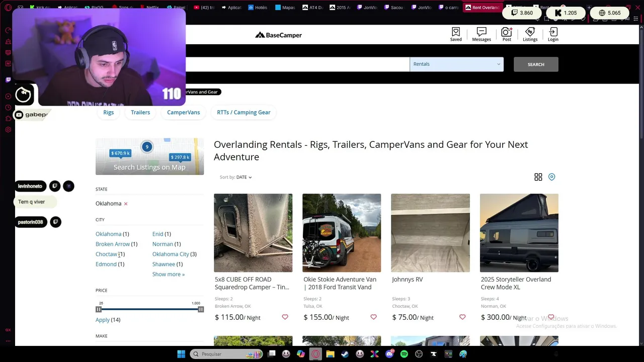Open 2025 Storyteller Overland Crew Mode XL title
Viewport: 644px width, 362px height.
tap(516, 283)
